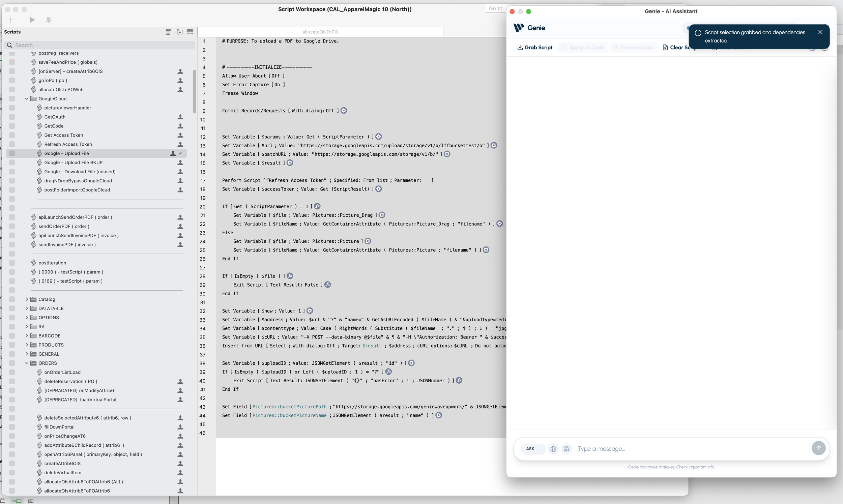Switch to the allocateOlsToPO script tab

pyautogui.click(x=320, y=32)
